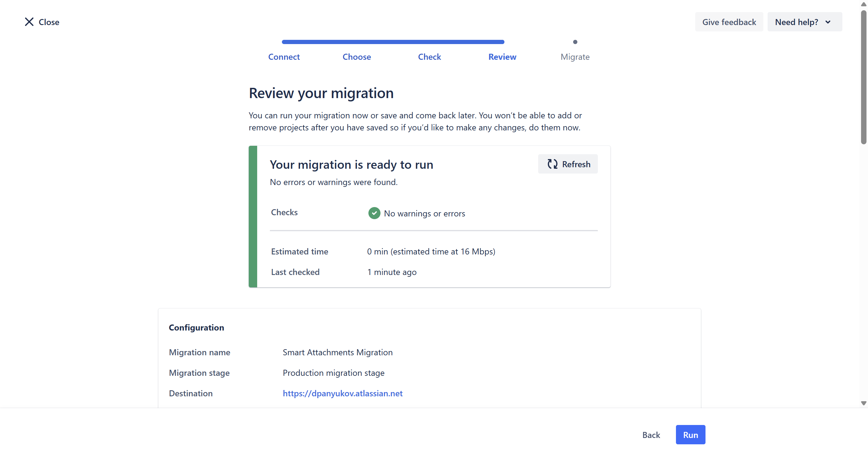Click the Migrate step dot indicator

575,42
